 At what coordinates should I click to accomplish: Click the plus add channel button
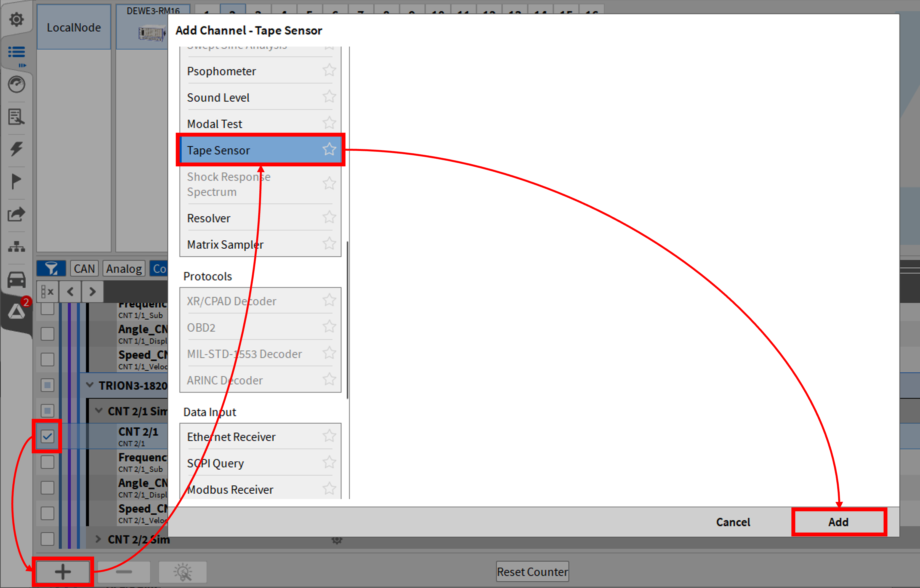click(x=63, y=571)
